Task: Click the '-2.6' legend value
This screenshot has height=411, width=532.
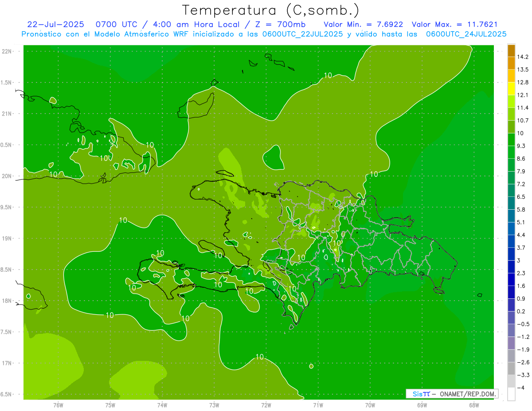Action: [x=523, y=362]
